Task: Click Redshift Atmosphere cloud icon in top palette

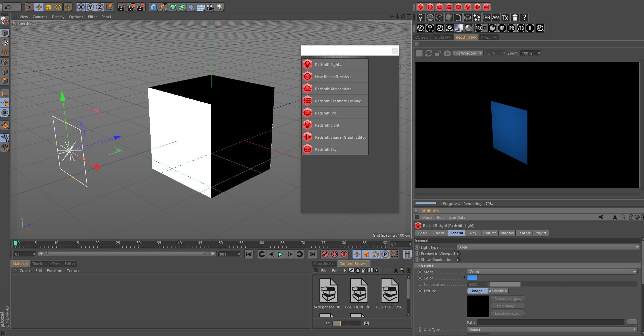Action: [439, 7]
